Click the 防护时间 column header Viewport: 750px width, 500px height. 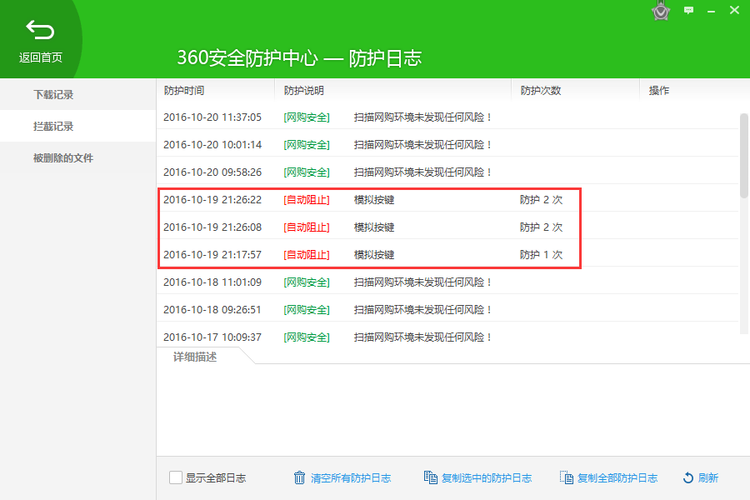[x=216, y=90]
